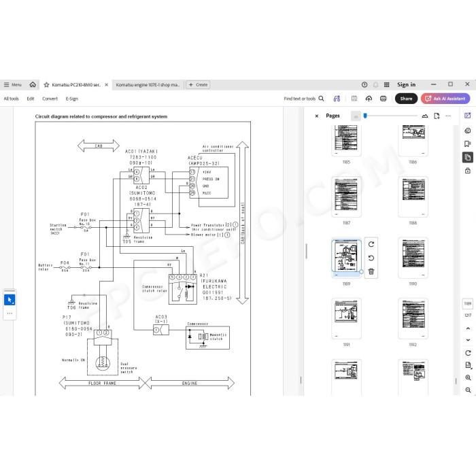This screenshot has width=476, height=476.
Task: Open the protect lock sidebar icon
Action: coord(468,171)
